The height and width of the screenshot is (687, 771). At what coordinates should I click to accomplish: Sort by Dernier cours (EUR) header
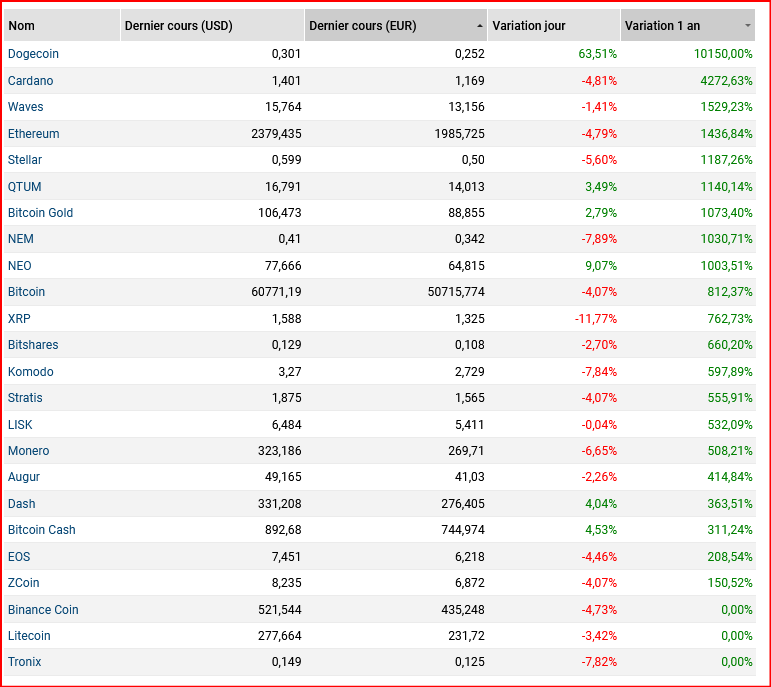pos(395,26)
